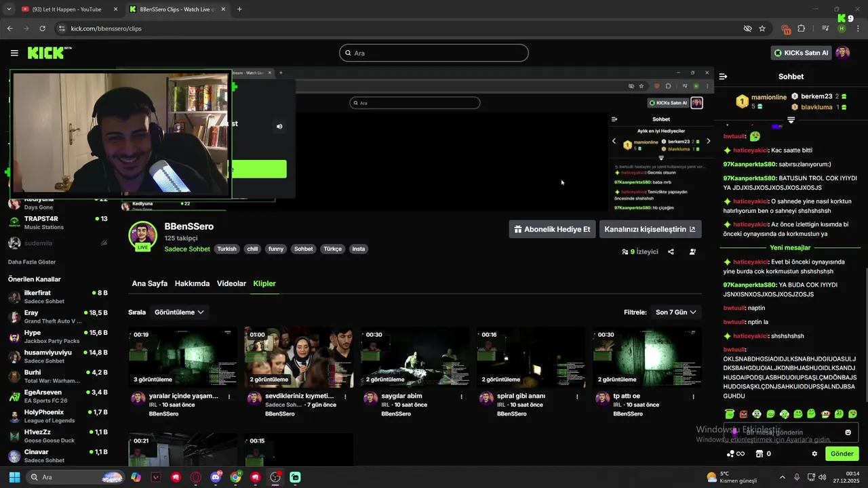Switch to Let It Happen YouTube tab

click(69, 9)
